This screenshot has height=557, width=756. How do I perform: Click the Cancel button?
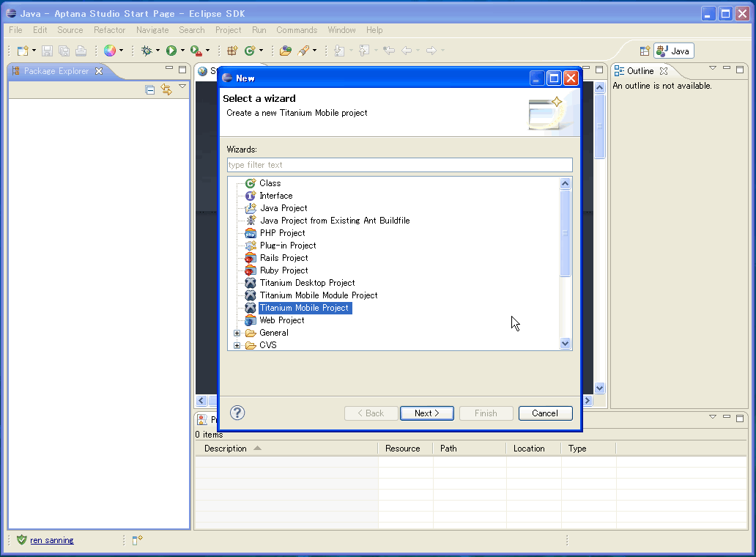(545, 413)
